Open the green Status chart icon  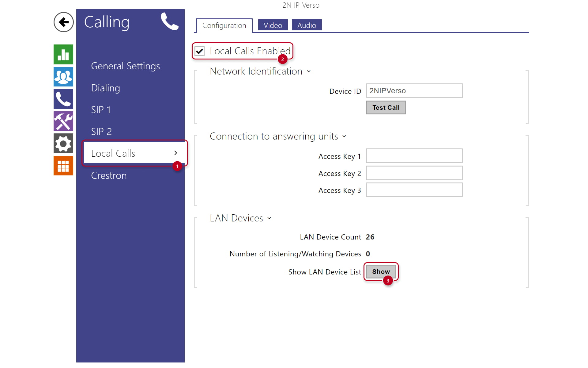63,54
